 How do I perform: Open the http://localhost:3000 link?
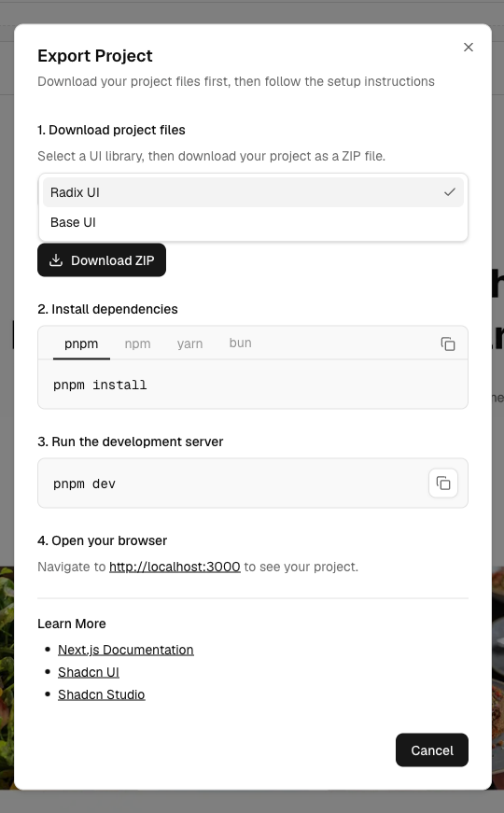click(x=175, y=567)
